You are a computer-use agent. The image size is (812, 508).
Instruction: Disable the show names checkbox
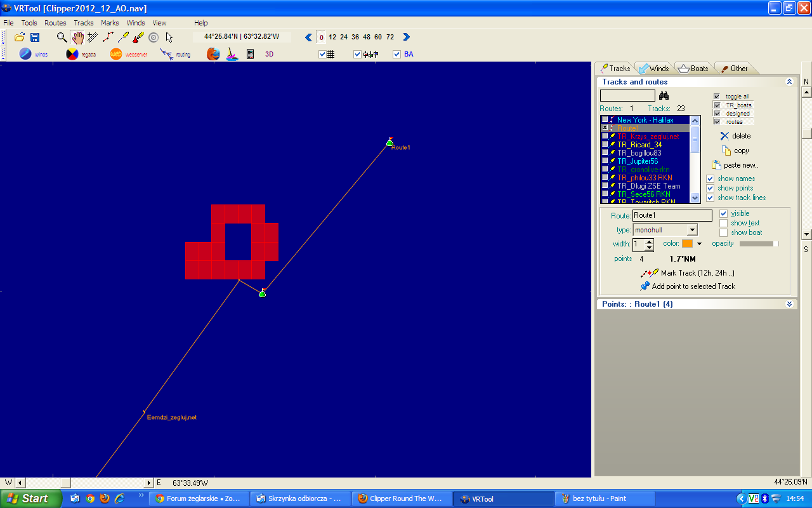(x=710, y=179)
